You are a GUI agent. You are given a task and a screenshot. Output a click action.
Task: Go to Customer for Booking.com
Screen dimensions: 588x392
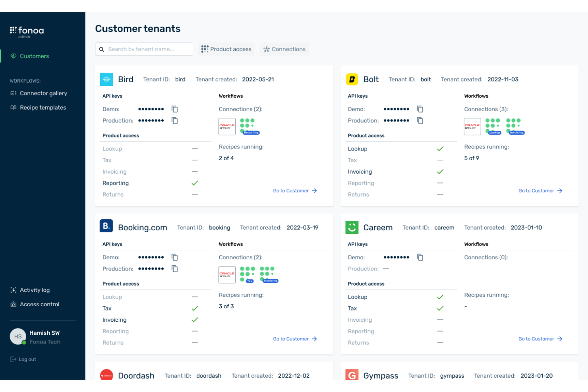(295, 339)
